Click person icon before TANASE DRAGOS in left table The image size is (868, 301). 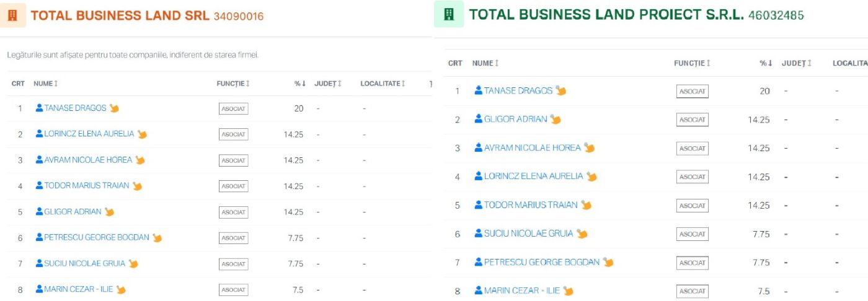pos(39,108)
